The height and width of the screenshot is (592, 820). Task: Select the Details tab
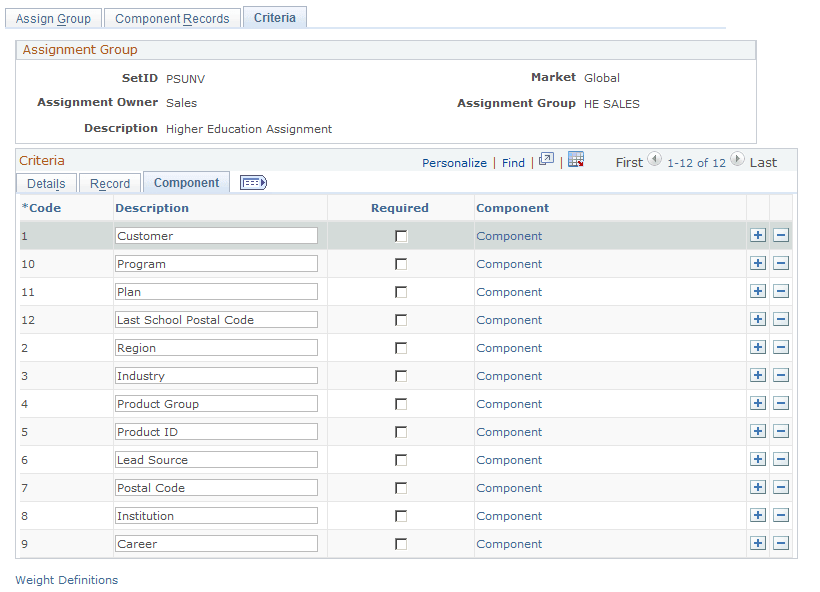pos(46,183)
